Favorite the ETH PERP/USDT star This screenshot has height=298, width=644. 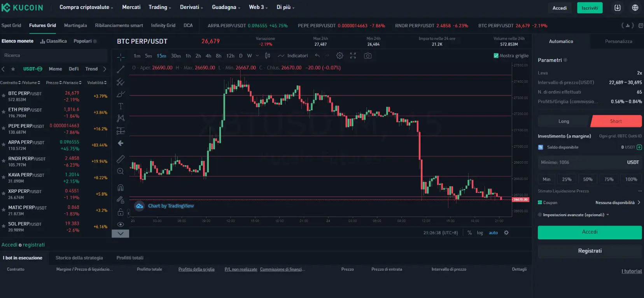[x=3, y=112]
